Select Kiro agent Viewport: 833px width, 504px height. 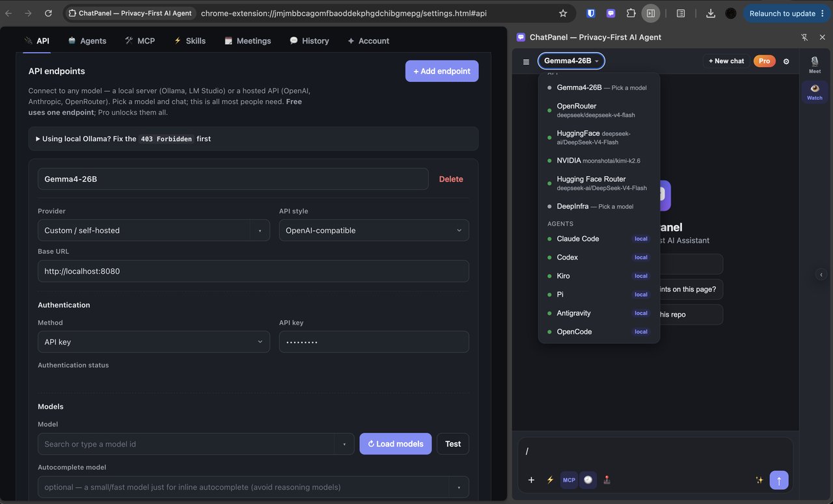click(599, 276)
